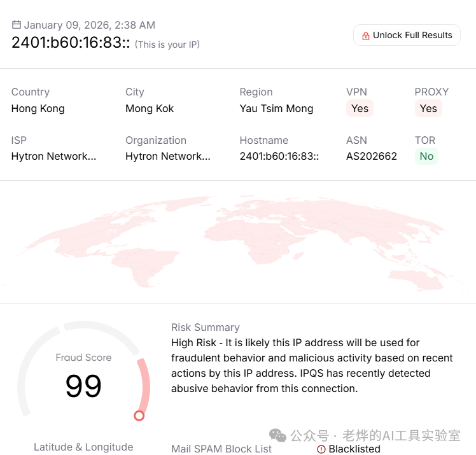Viewport: 476px width, 455px height.
Task: Click the PROXY Yes badge
Action: [428, 108]
